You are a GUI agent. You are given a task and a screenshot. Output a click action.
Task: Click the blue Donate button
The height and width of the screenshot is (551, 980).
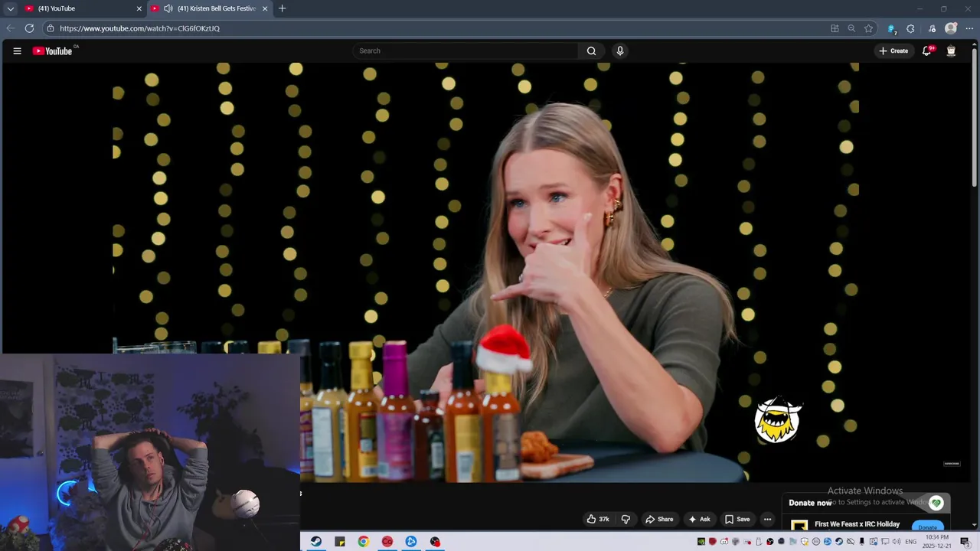pyautogui.click(x=927, y=527)
